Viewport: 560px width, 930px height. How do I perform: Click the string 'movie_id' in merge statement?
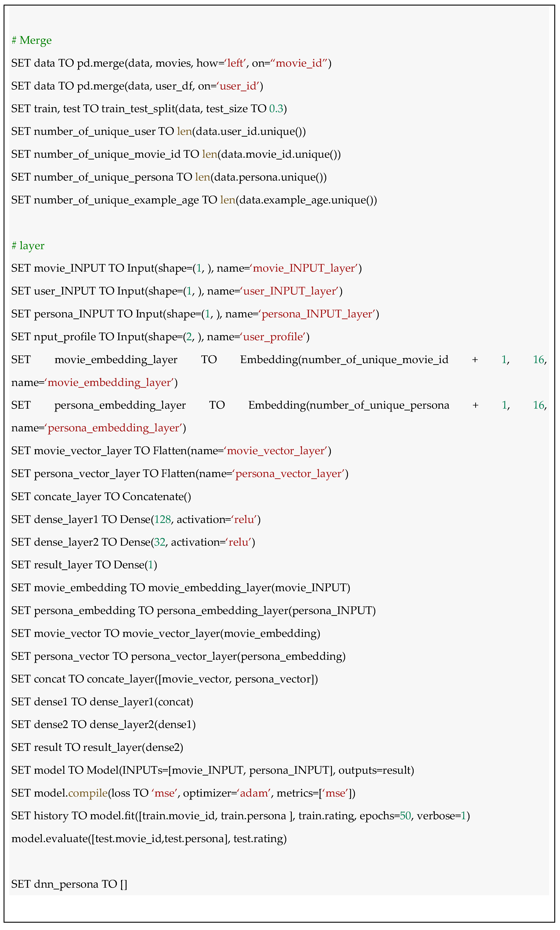coord(301,63)
